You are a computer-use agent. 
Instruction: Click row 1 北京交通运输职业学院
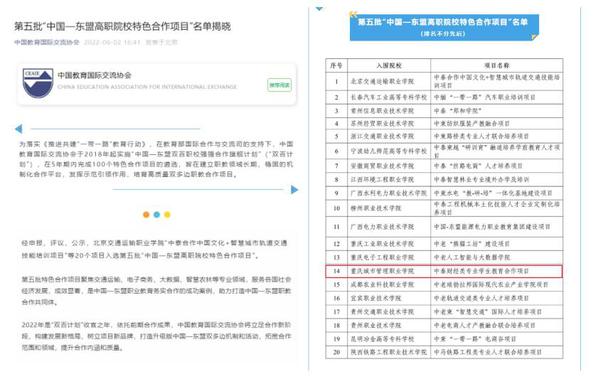[444, 81]
